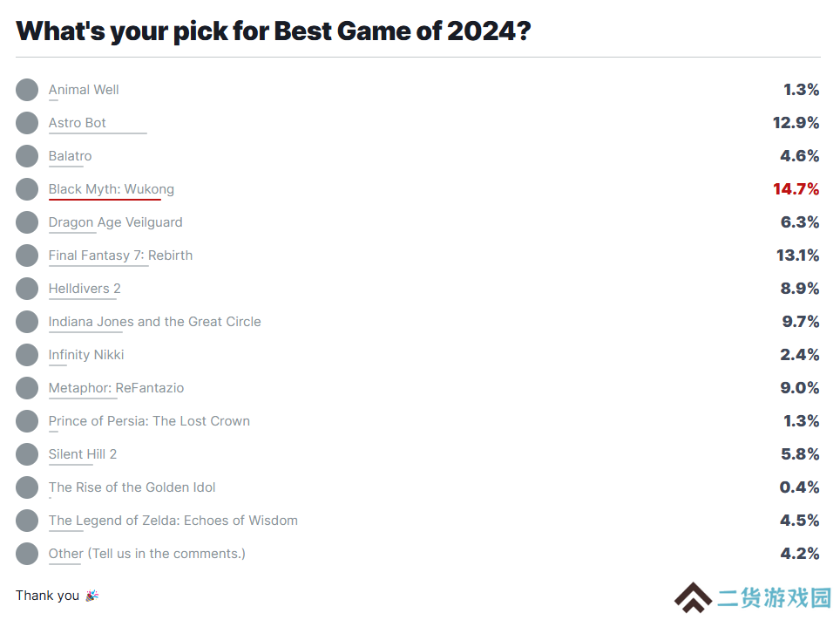Click the Metaphor: ReFantazio option text
The height and width of the screenshot is (620, 840).
coord(116,388)
